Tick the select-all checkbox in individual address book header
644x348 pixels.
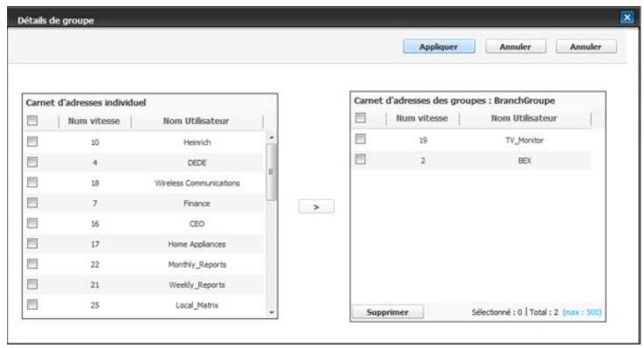(32, 121)
